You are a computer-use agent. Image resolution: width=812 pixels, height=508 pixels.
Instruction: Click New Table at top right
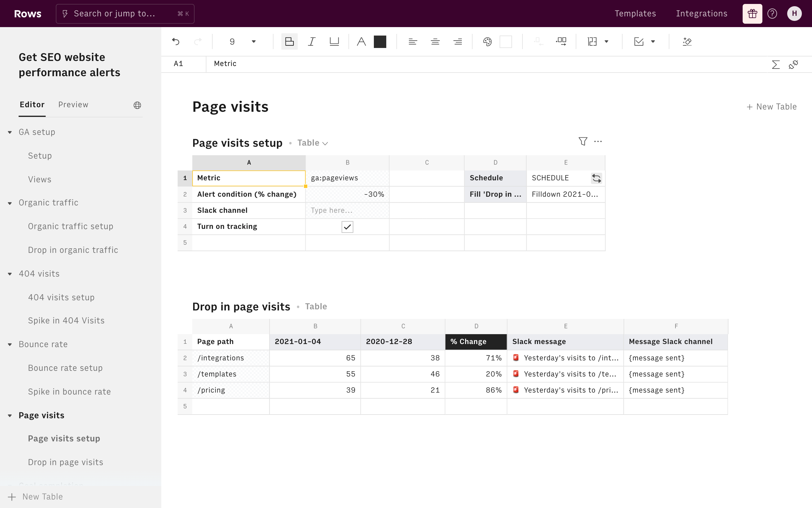771,106
